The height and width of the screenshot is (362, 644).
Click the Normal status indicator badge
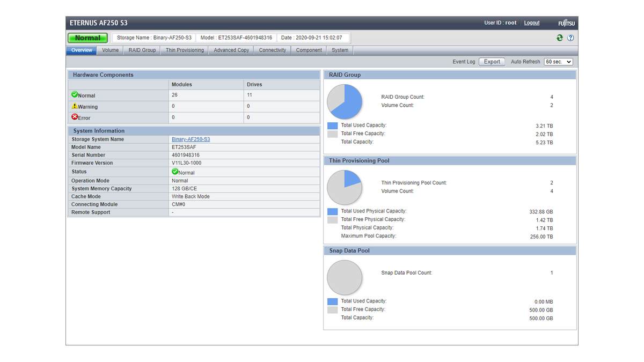[x=87, y=38]
